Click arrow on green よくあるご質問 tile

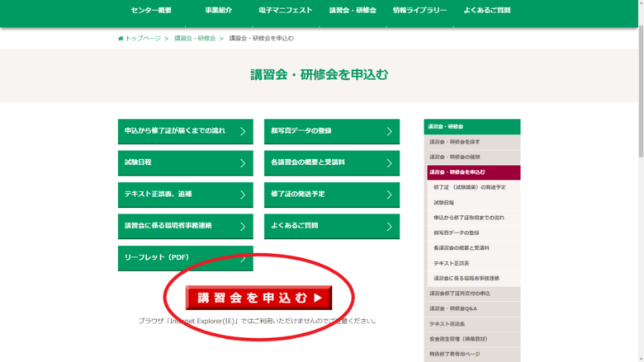389,226
